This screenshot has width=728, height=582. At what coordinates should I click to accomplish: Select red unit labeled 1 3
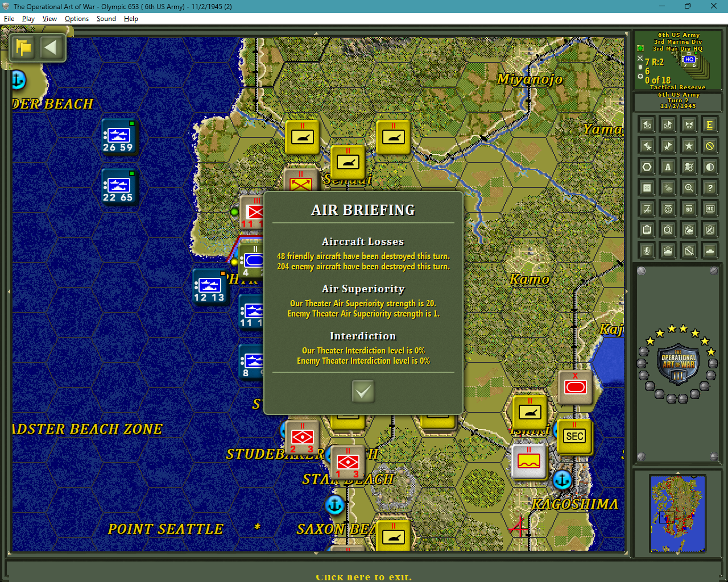348,462
